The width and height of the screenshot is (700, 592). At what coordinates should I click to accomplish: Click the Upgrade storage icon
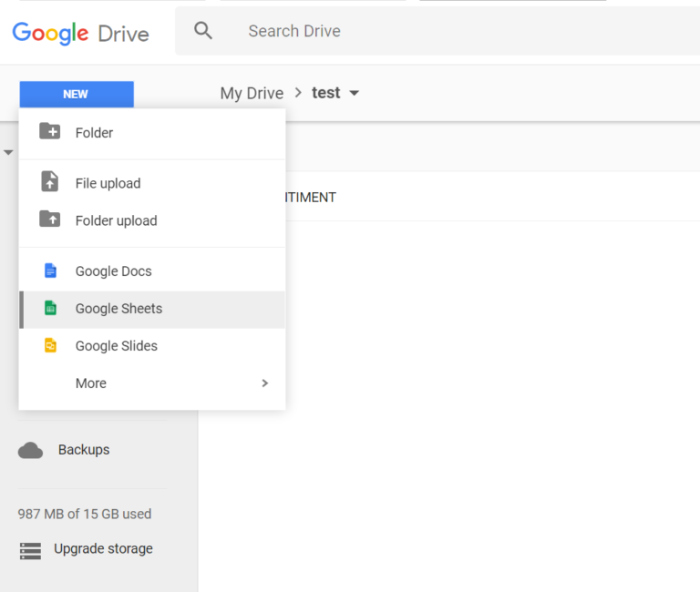pyautogui.click(x=31, y=550)
